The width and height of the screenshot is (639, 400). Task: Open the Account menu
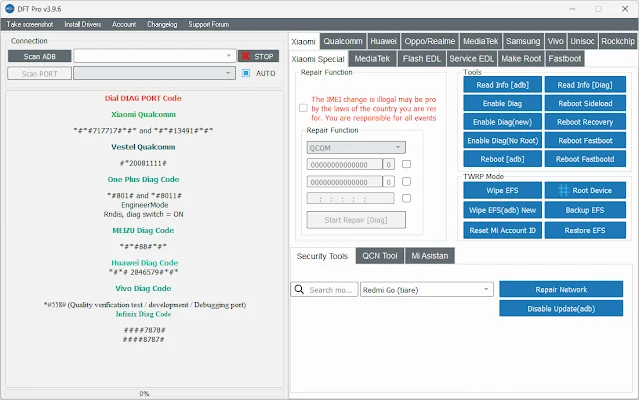point(124,24)
